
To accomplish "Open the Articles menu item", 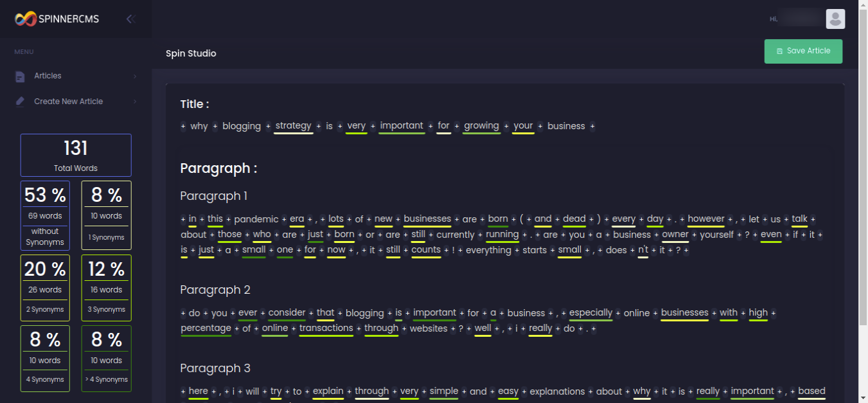I will coord(48,75).
